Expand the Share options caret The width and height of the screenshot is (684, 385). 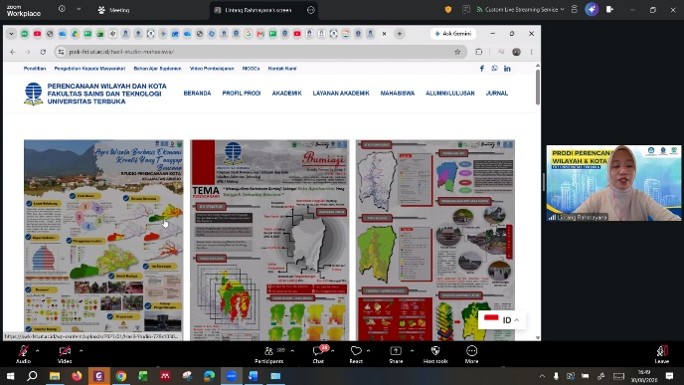(x=412, y=350)
